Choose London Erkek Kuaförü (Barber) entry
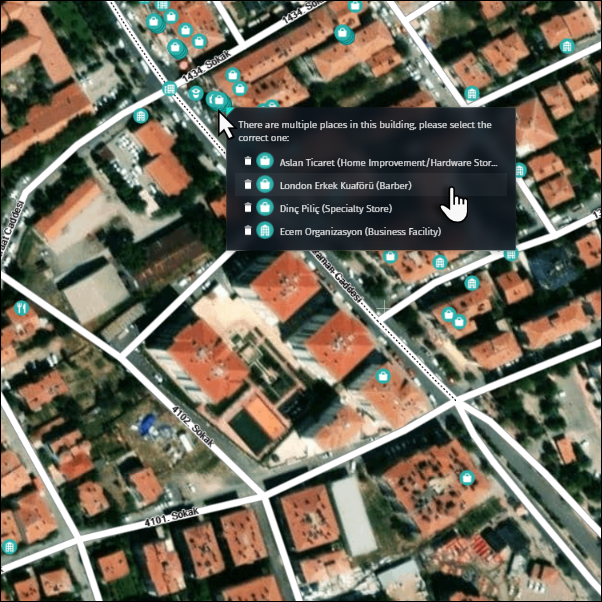The height and width of the screenshot is (602, 602). point(370,185)
